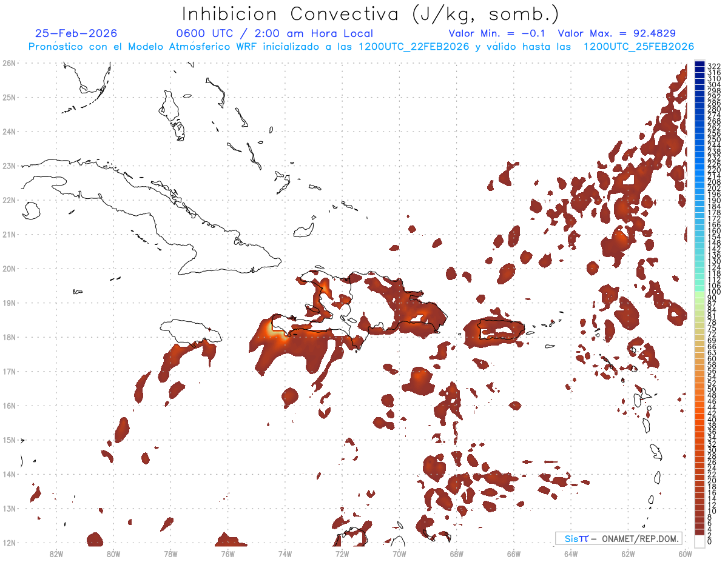Click the title 'Inhibicion Convectiva (J/kg, somb.)'
728x562 pixels.
click(x=370, y=14)
